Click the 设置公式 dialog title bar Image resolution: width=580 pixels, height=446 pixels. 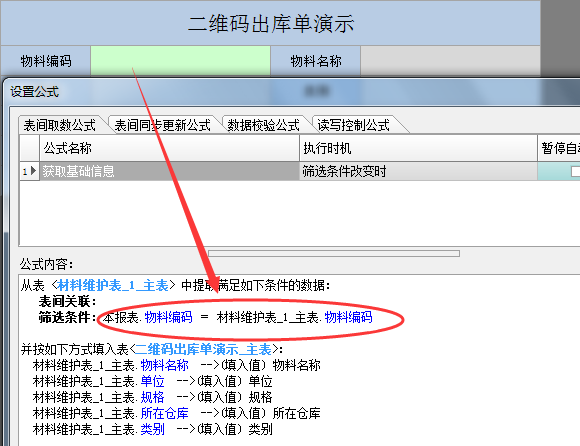tap(292, 91)
